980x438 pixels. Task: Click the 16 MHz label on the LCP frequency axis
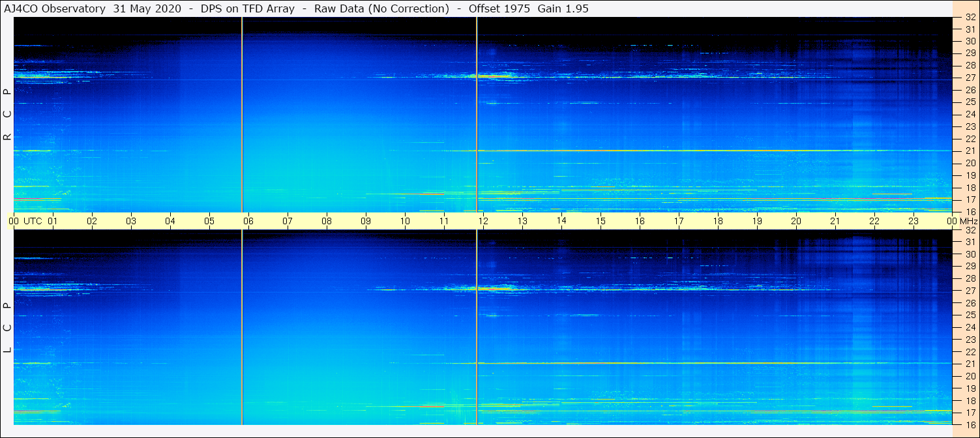(x=970, y=424)
